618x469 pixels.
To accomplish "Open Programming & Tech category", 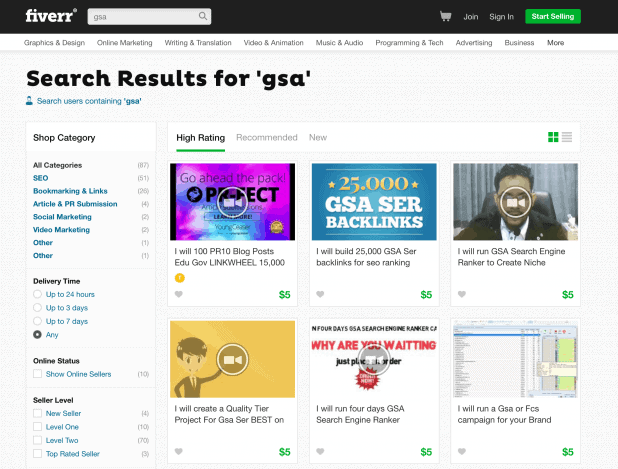I will tap(409, 43).
